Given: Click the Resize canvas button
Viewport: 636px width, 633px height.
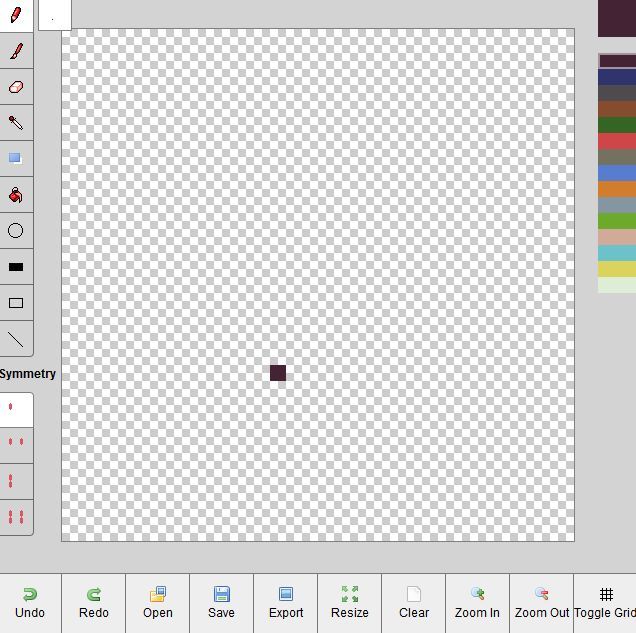Looking at the screenshot, I should pyautogui.click(x=350, y=603).
